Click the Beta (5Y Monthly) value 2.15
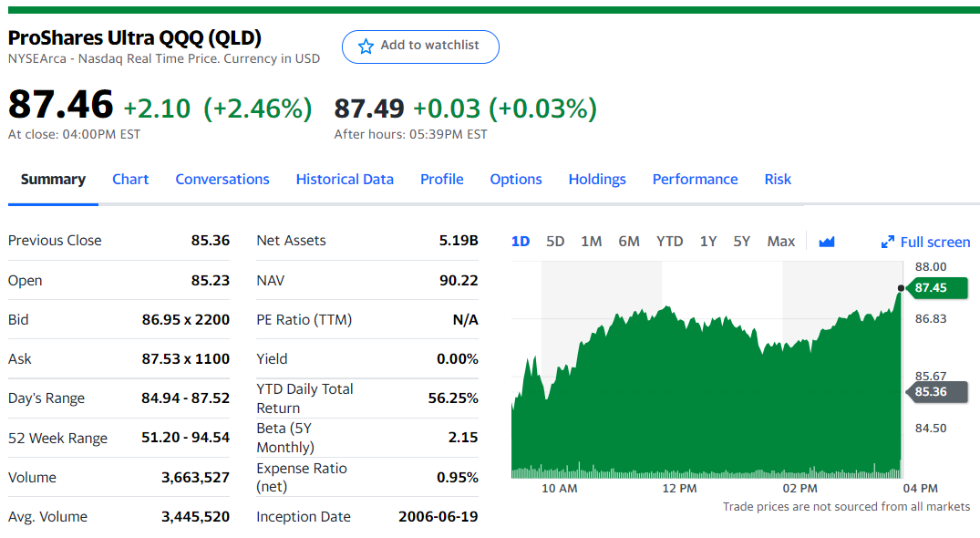The width and height of the screenshot is (980, 538). 463,438
